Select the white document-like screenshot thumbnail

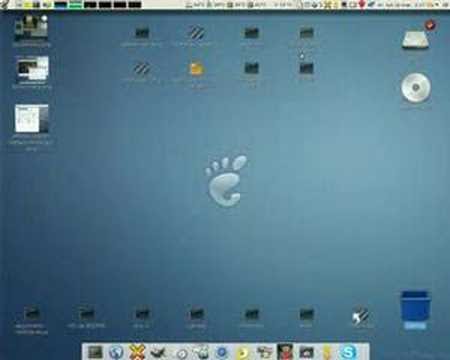[32, 118]
